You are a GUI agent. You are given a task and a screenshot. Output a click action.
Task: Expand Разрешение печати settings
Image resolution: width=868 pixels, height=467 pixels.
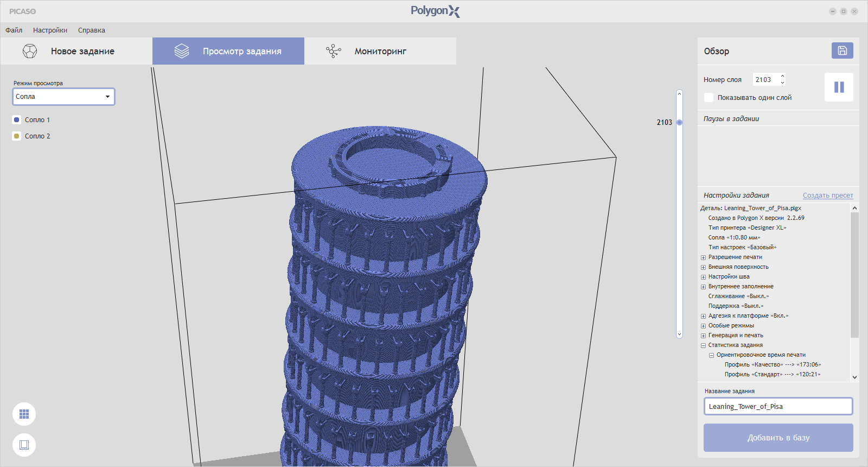(x=703, y=257)
